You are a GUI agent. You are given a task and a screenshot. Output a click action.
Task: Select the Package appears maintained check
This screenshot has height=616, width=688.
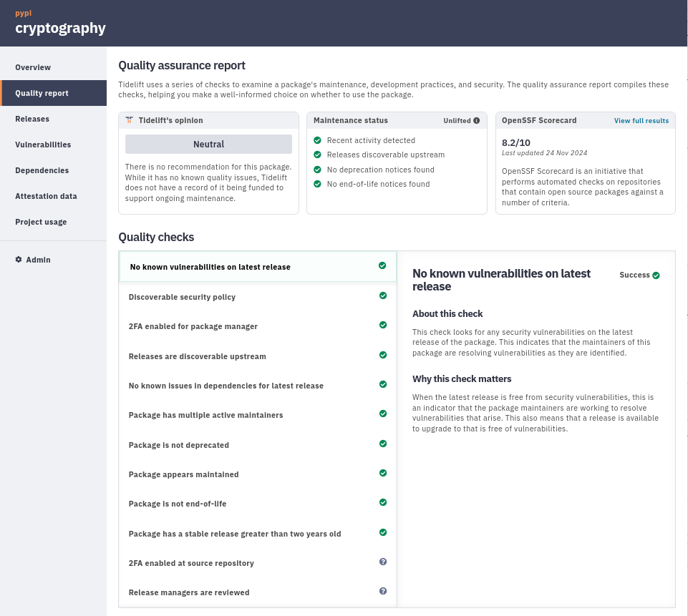tap(258, 474)
